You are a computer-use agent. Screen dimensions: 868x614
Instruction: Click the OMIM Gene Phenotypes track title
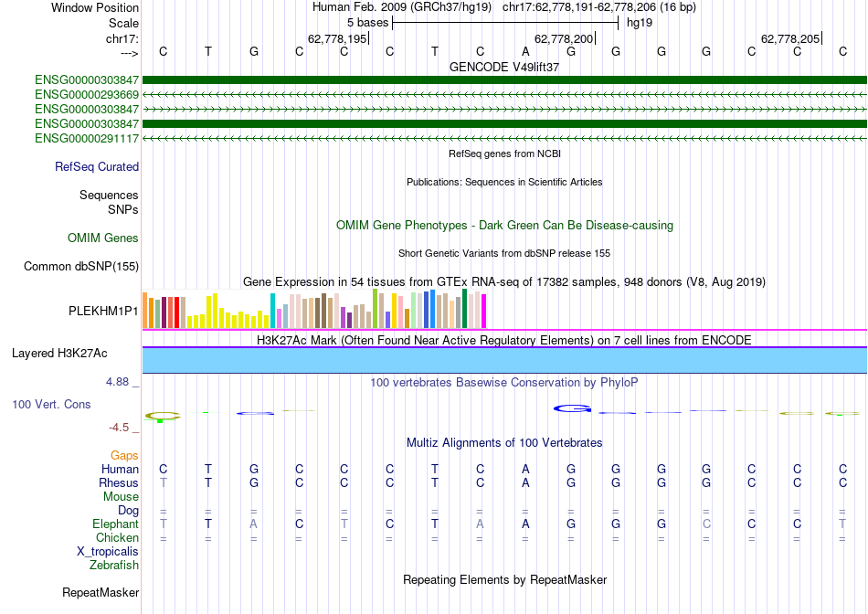coord(505,226)
